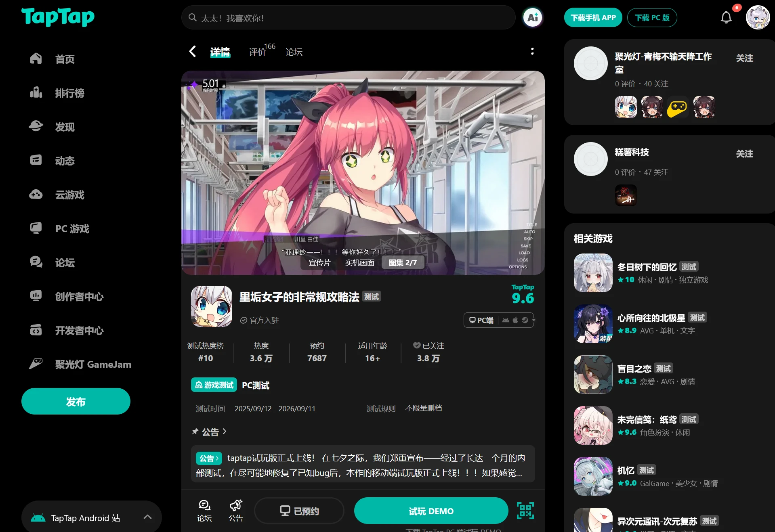Click the creator center icon
The width and height of the screenshot is (775, 532).
coord(36,296)
